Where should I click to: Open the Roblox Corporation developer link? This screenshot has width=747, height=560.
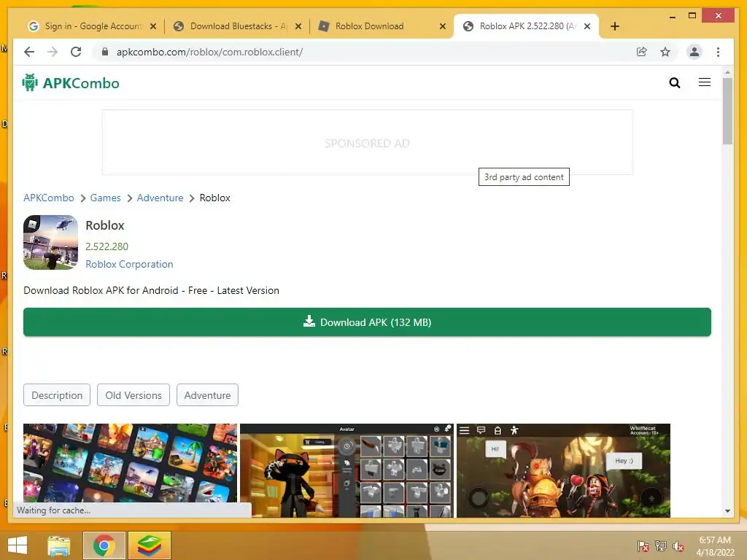pyautogui.click(x=129, y=264)
